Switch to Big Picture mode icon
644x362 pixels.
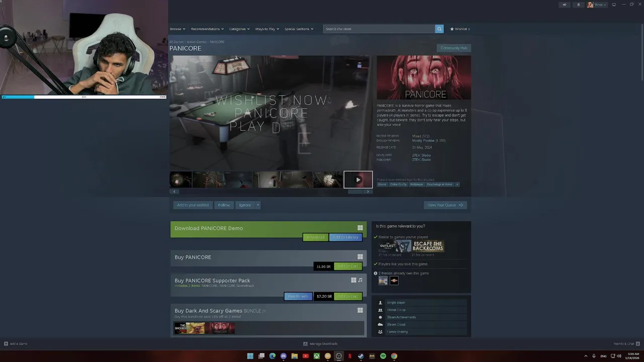click(x=614, y=5)
